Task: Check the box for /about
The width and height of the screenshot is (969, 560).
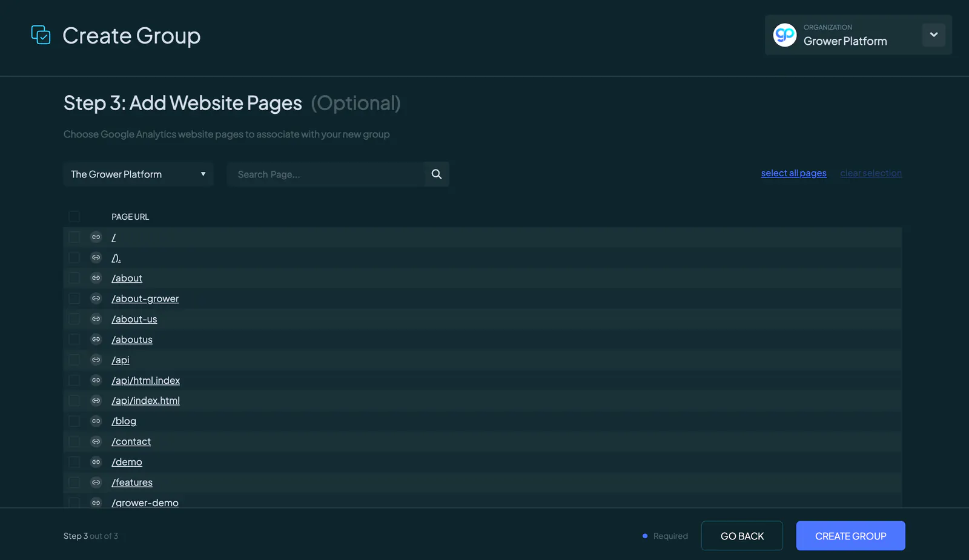Action: click(x=74, y=278)
